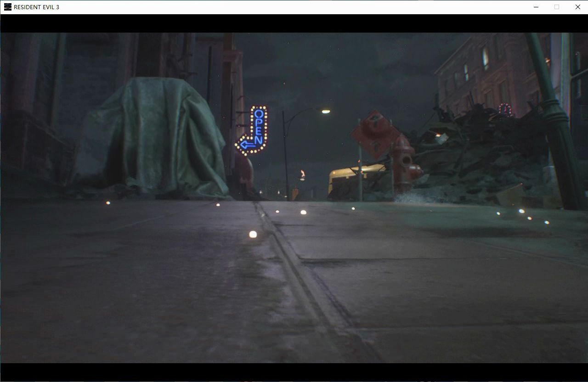Minimize the Resident Evil 3 window
The width and height of the screenshot is (588, 382).
pos(536,7)
